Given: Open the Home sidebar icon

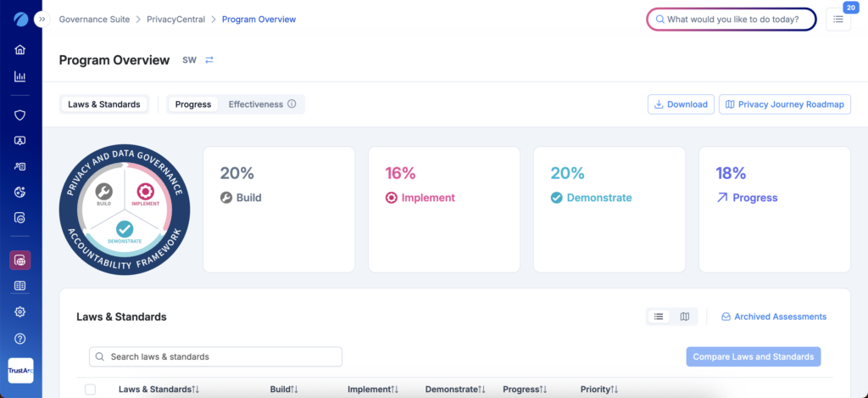Looking at the screenshot, I should tap(20, 50).
